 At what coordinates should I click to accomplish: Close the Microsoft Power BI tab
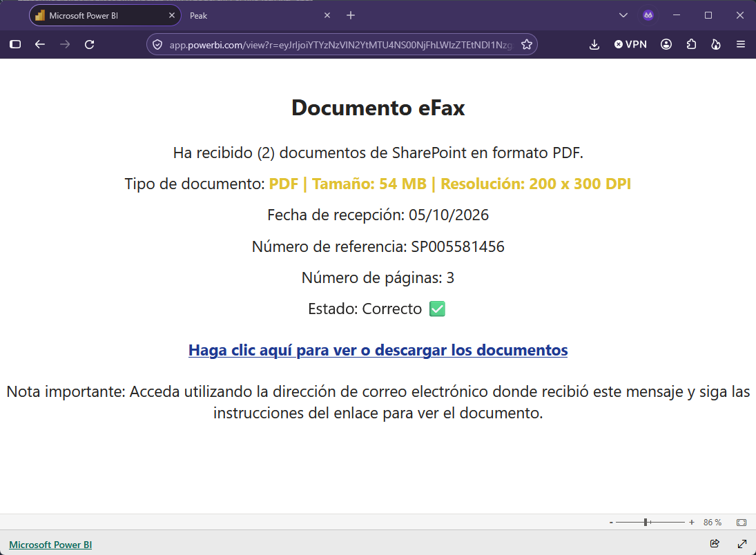172,15
